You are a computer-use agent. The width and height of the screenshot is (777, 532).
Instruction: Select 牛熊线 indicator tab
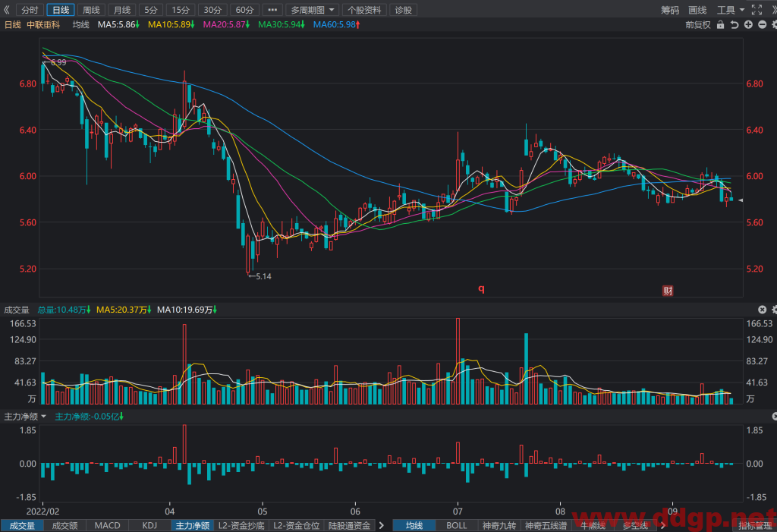593,526
